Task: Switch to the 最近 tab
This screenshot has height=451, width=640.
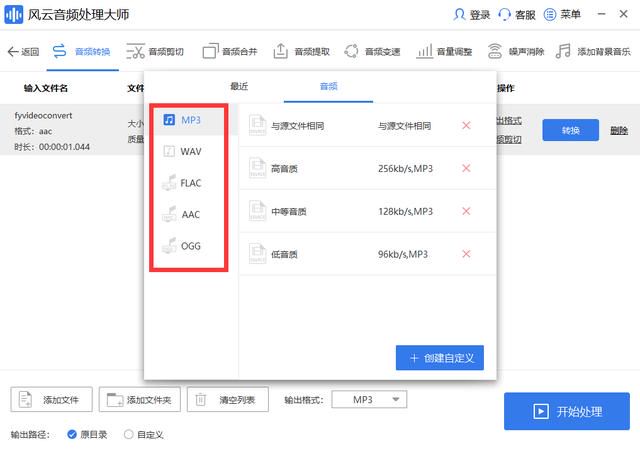Action: [239, 86]
